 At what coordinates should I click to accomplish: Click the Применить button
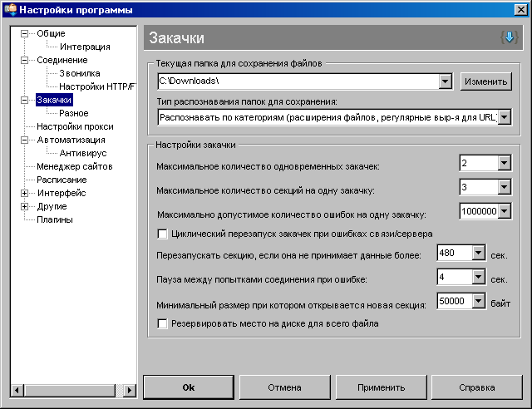click(x=381, y=387)
